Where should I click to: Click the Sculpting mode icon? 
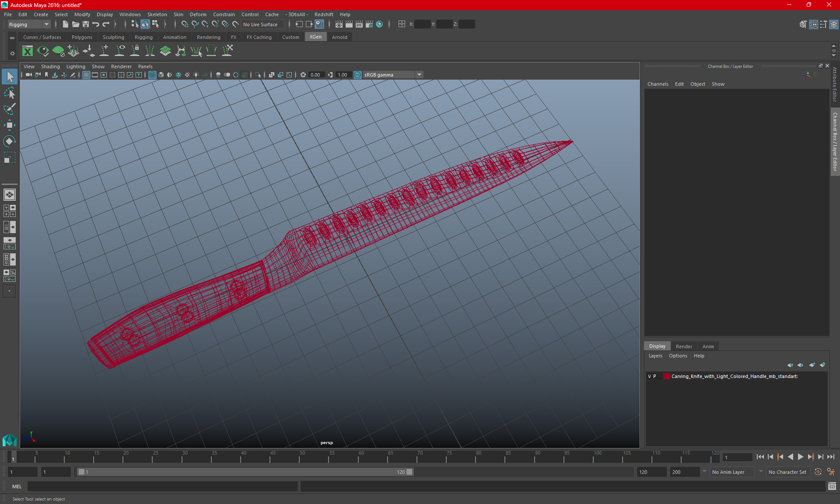(113, 37)
